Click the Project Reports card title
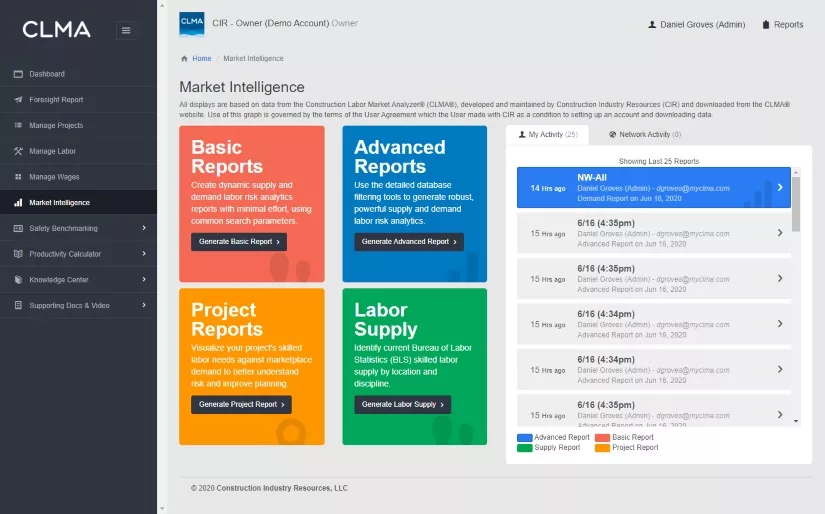The image size is (825, 514). click(227, 319)
